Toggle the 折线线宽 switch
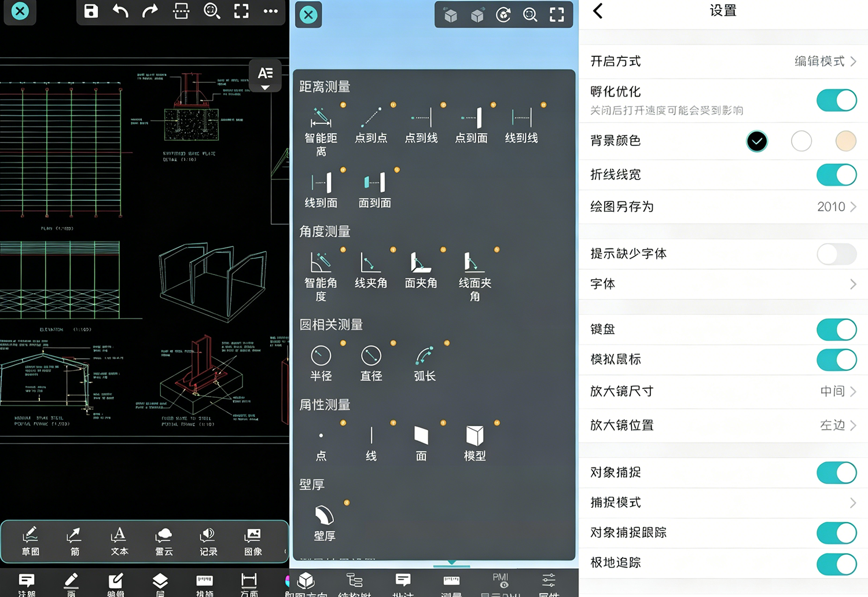Screen dimensions: 868x597 coord(836,174)
